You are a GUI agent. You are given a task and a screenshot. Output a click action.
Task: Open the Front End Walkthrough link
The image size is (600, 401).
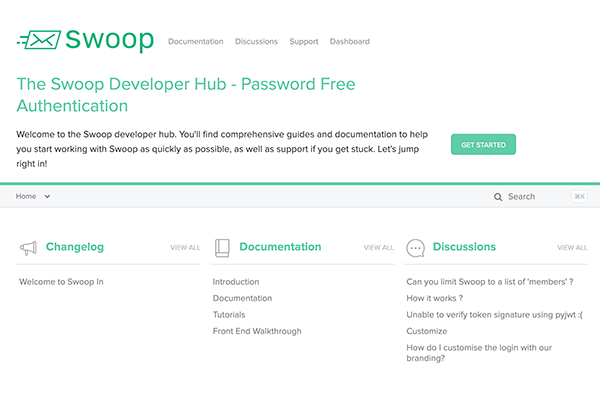[257, 331]
